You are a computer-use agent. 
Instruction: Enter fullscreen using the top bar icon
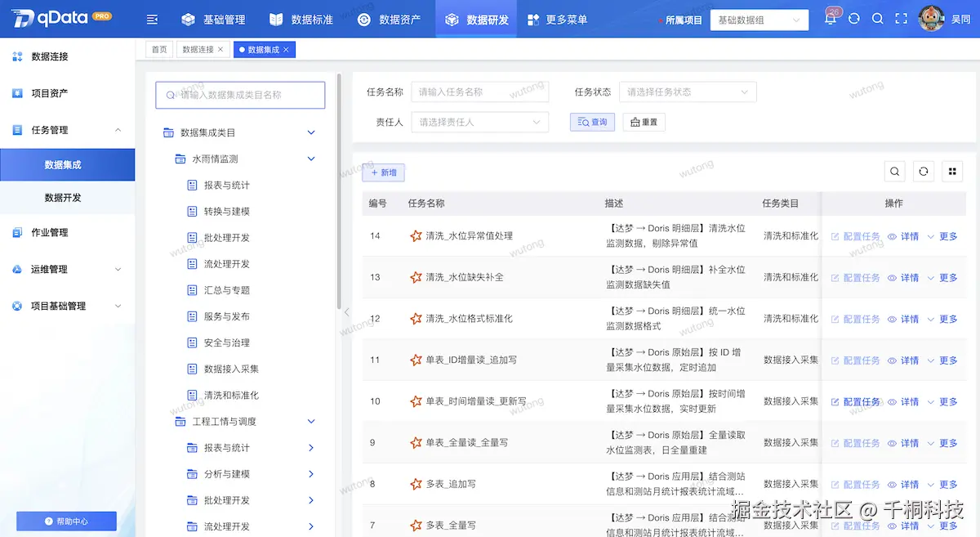click(x=902, y=17)
